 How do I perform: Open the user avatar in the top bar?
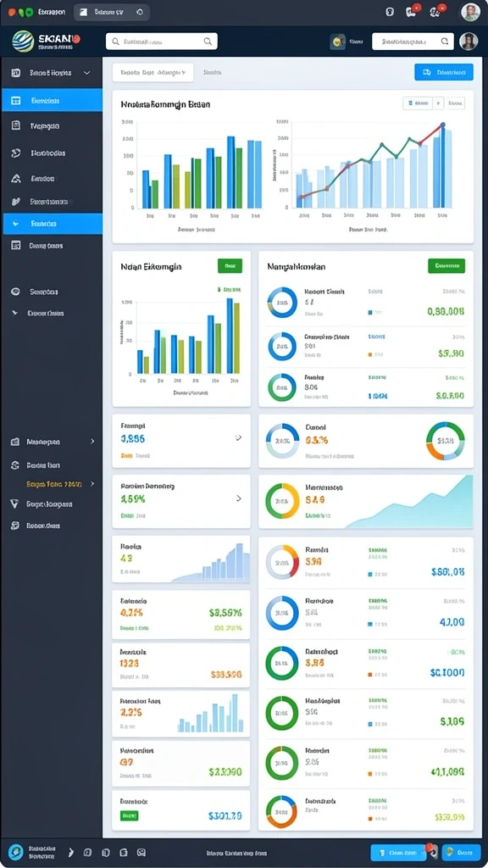[470, 12]
